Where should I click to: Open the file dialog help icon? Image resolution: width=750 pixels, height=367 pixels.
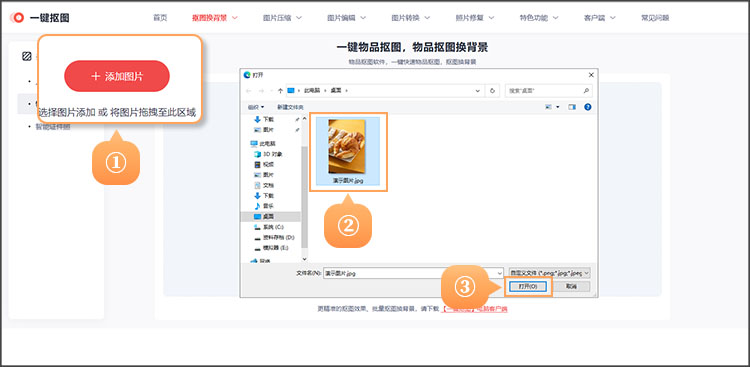588,107
